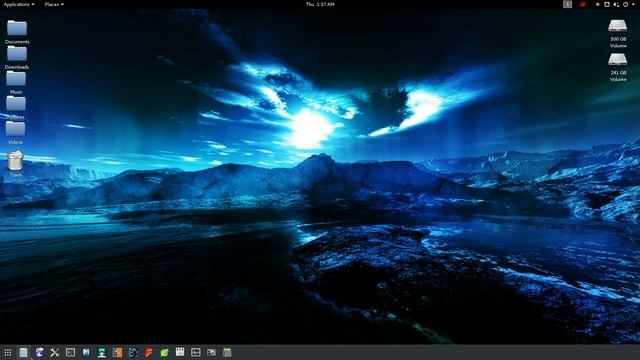Launch the white clapperboard icon in dock

[x=180, y=352]
